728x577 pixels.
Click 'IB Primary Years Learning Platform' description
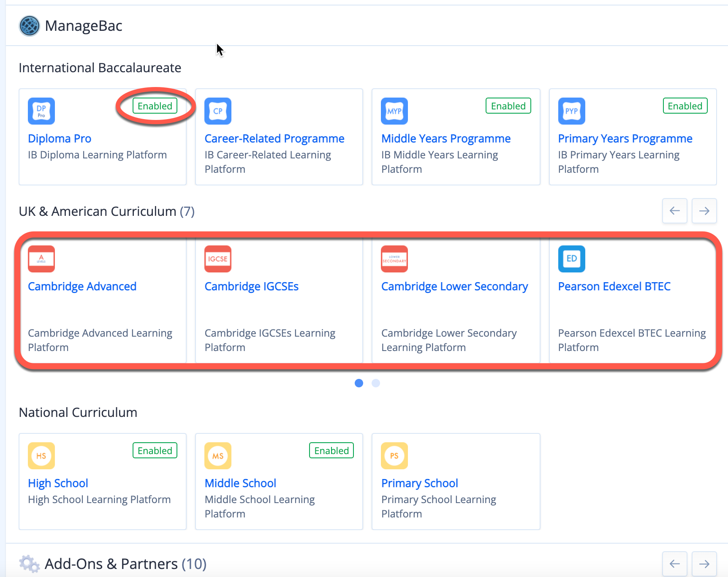click(619, 162)
